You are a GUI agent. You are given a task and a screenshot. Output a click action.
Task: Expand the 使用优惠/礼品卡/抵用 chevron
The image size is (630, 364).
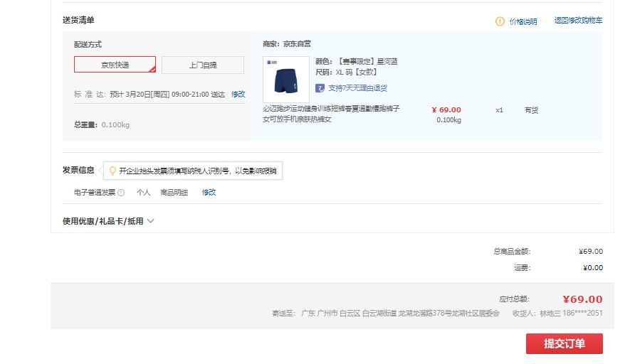[150, 221]
